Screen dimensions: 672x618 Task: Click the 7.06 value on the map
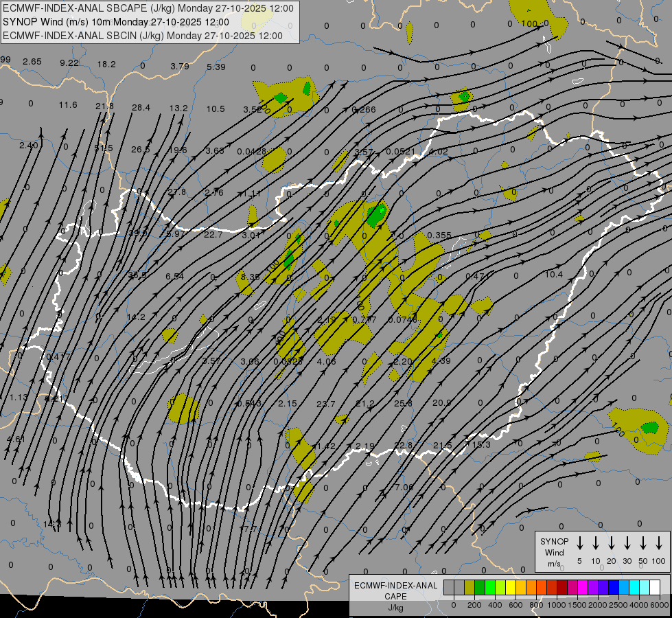click(x=404, y=488)
